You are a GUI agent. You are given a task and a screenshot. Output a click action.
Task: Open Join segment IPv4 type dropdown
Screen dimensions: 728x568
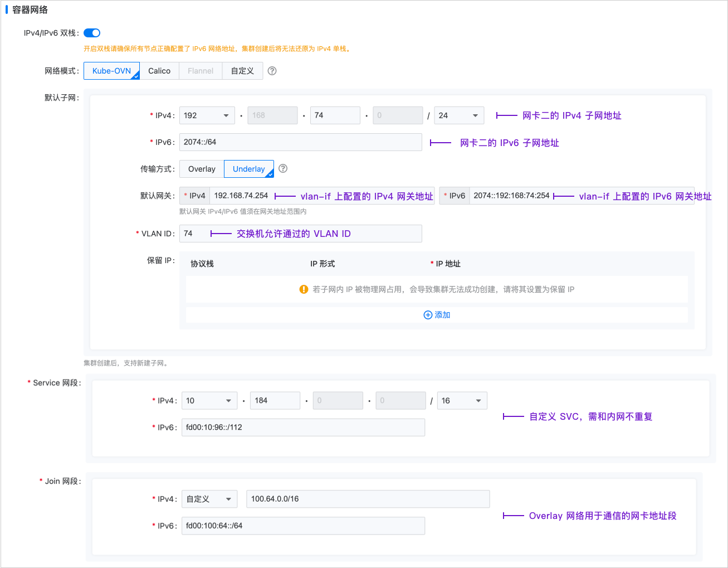click(x=209, y=499)
